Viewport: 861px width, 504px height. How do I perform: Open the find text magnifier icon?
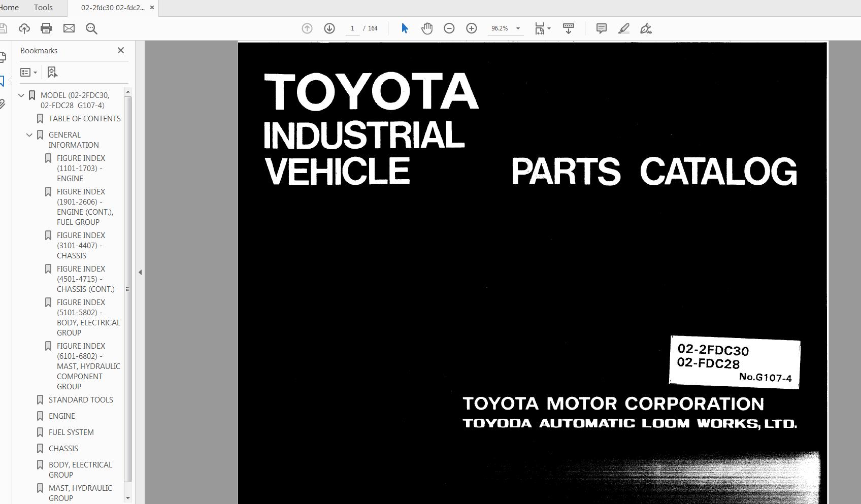pyautogui.click(x=91, y=28)
